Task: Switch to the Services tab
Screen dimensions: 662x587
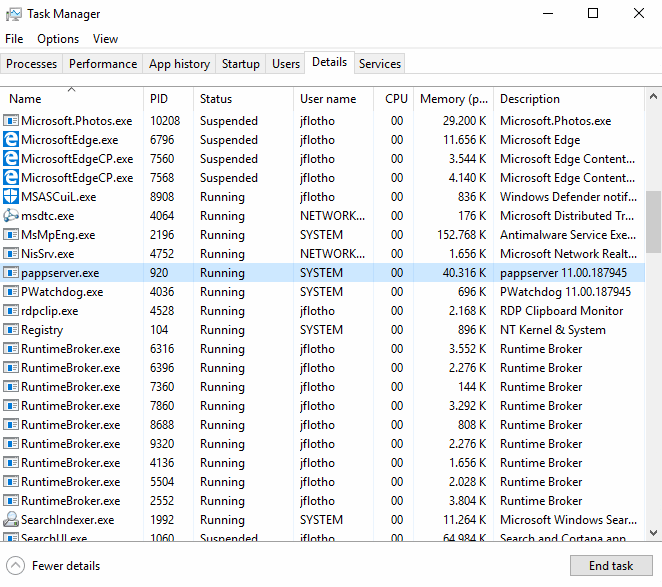Action: pos(380,64)
